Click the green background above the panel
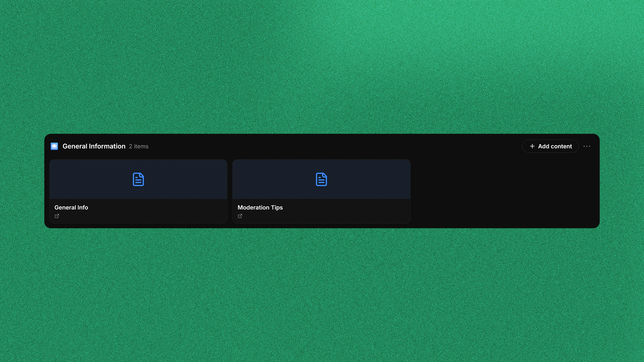 pyautogui.click(x=322, y=67)
